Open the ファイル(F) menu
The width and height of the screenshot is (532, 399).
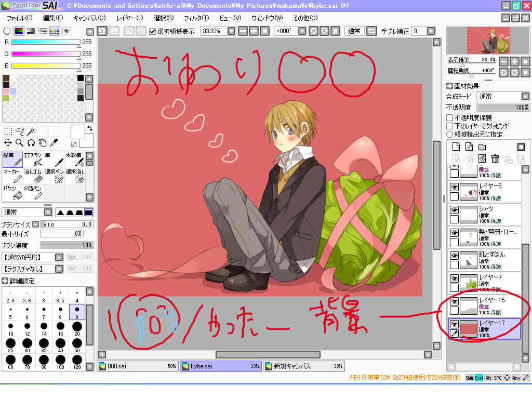tap(19, 18)
